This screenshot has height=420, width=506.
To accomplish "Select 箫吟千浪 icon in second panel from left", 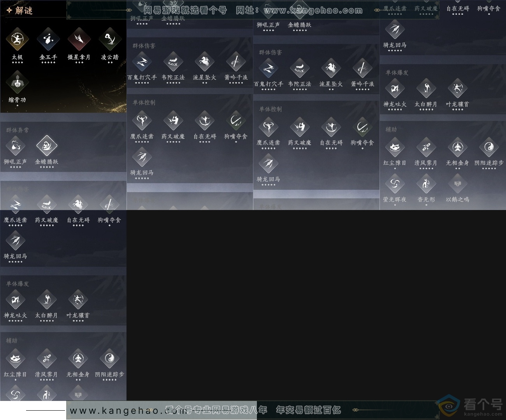I will [x=236, y=61].
